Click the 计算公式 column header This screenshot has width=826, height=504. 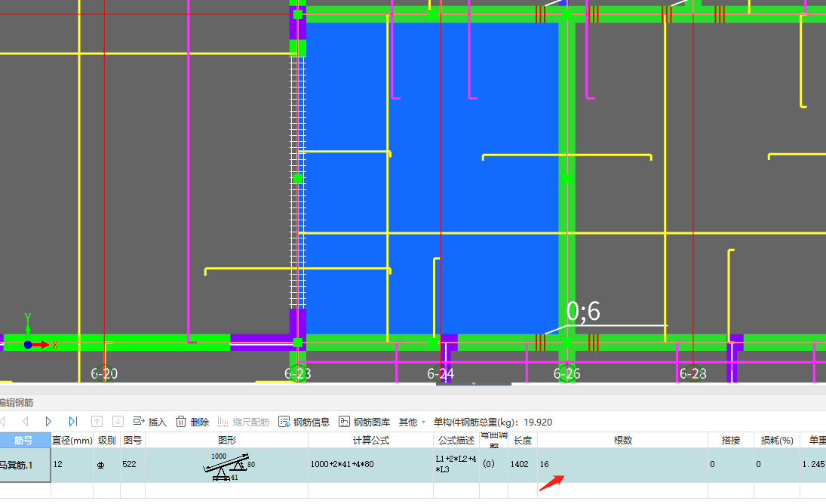click(370, 440)
